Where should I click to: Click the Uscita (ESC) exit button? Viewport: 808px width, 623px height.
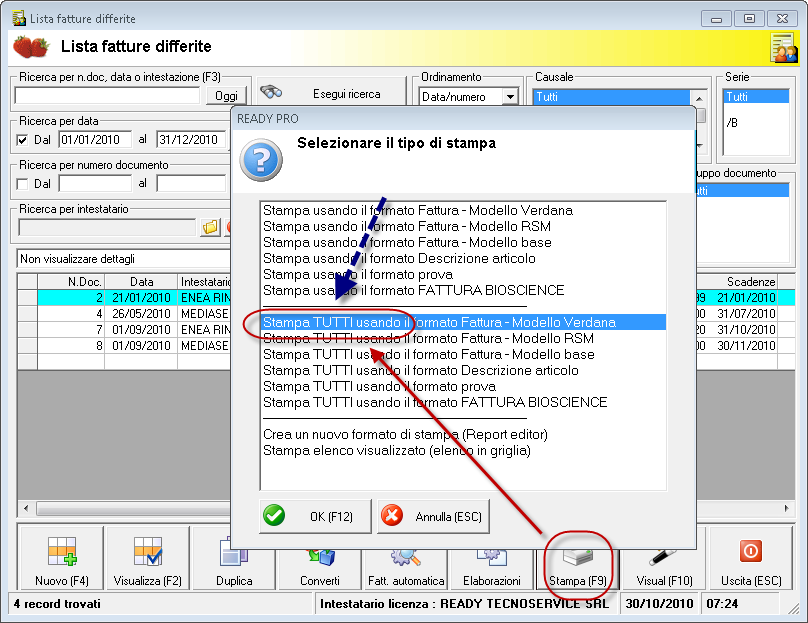click(x=751, y=559)
